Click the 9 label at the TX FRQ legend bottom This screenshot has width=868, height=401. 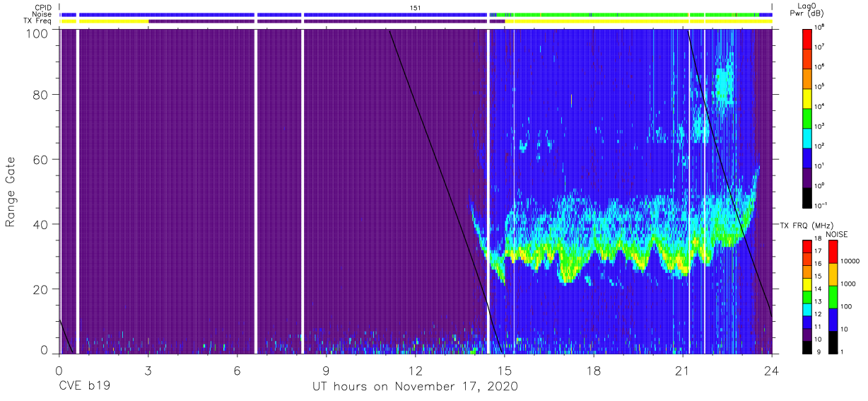[x=819, y=351]
